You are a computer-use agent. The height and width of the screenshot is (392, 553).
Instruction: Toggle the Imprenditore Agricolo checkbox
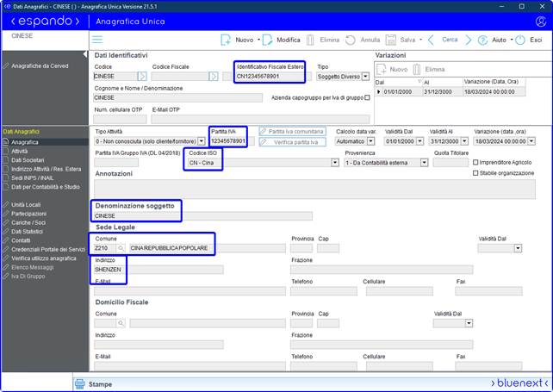(475, 162)
